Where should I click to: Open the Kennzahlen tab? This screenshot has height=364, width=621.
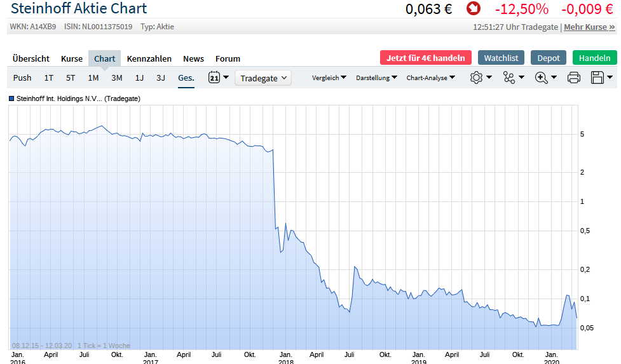(149, 58)
